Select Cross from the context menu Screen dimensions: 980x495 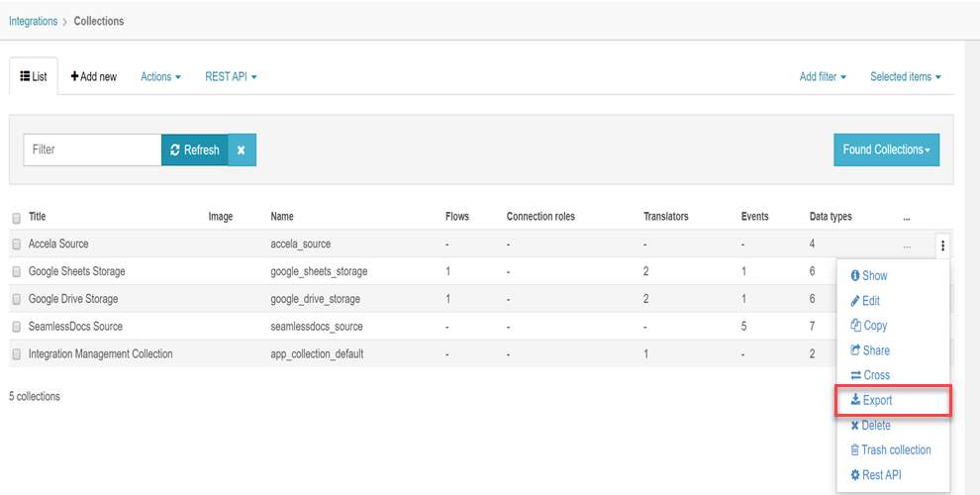pyautogui.click(x=870, y=375)
